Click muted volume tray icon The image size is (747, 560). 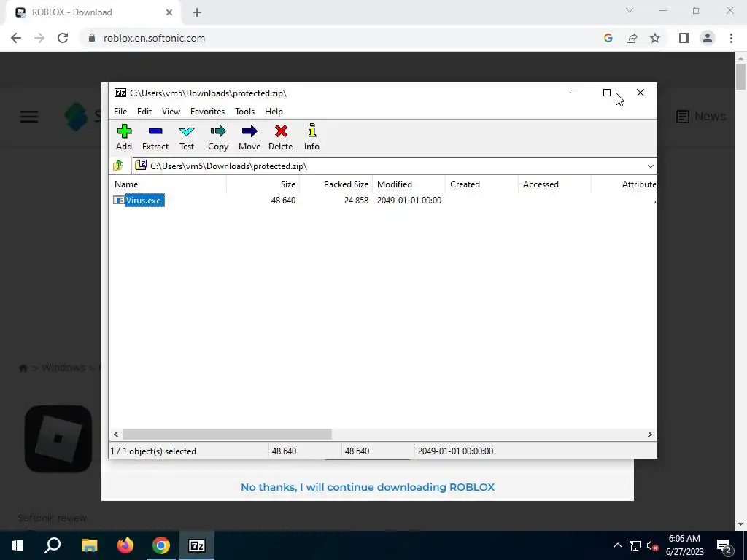pyautogui.click(x=653, y=545)
